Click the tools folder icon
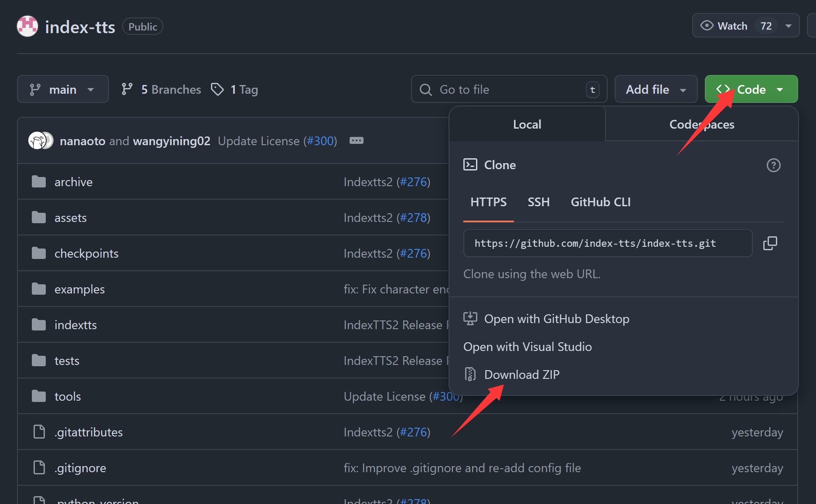Screen dimensions: 816x504 [x=39, y=396]
